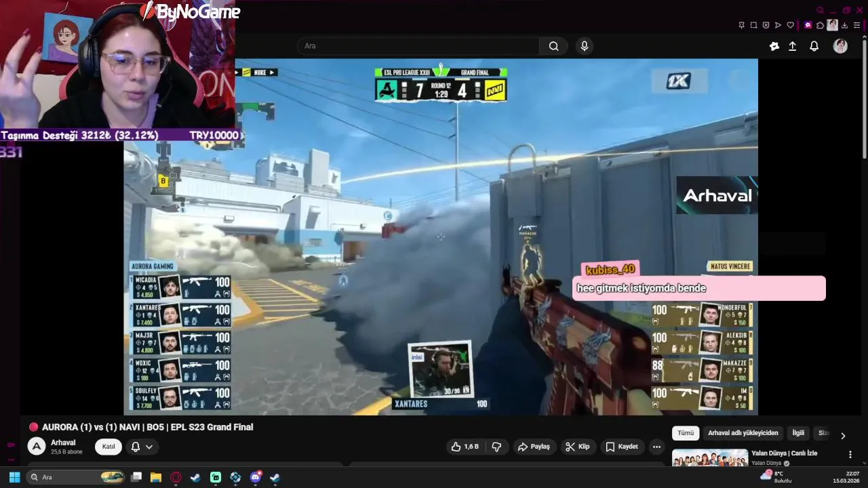The height and width of the screenshot is (488, 868).
Task: Open weather widget showing 8°C
Action: 776,477
